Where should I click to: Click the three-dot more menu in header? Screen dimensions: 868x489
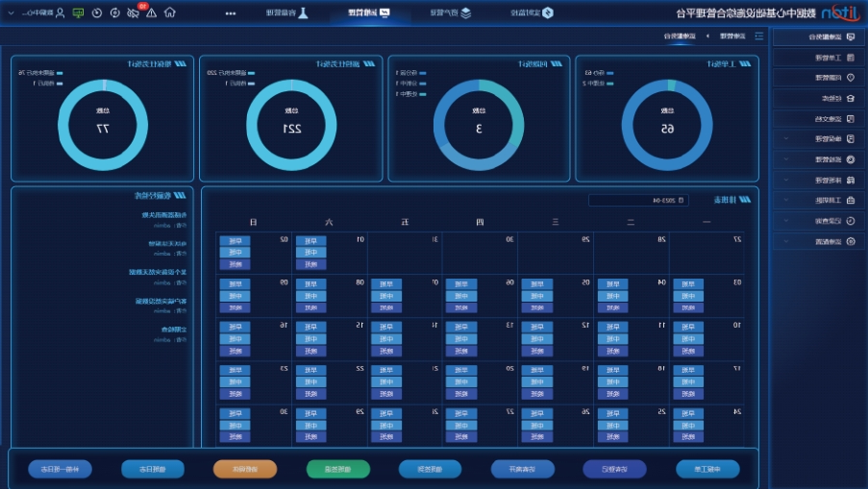[x=231, y=13]
